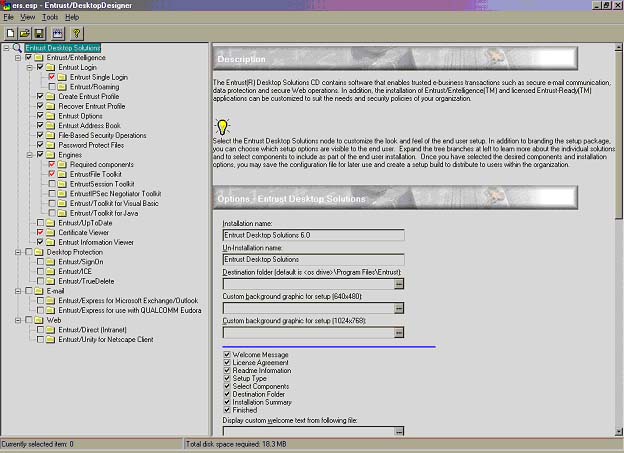Click folder icon next to Entrust/Roaming

tap(62, 87)
